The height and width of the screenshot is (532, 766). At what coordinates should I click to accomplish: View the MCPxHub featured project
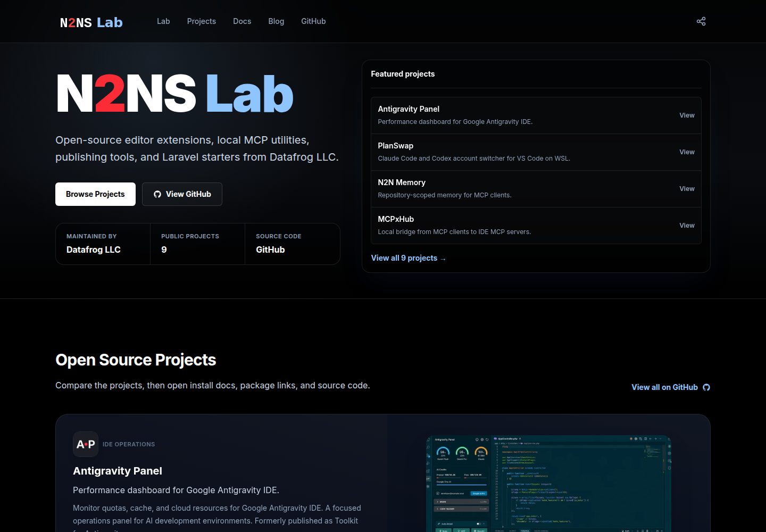[x=536, y=226]
